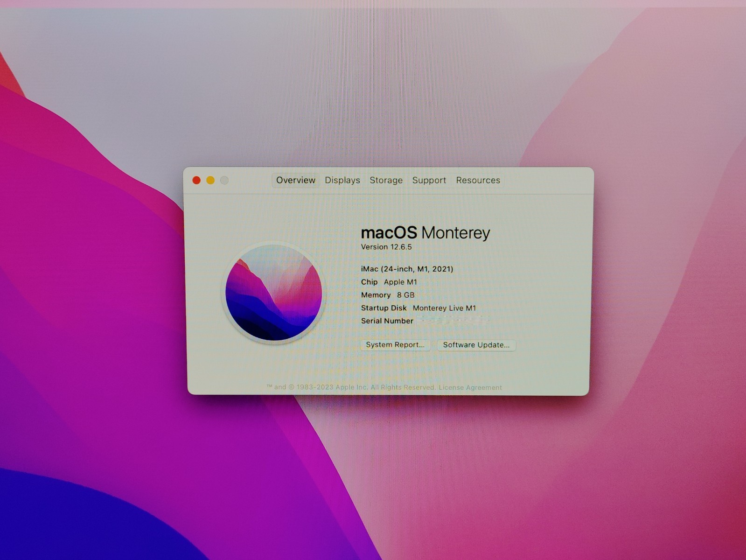Click the System Report button

[395, 345]
